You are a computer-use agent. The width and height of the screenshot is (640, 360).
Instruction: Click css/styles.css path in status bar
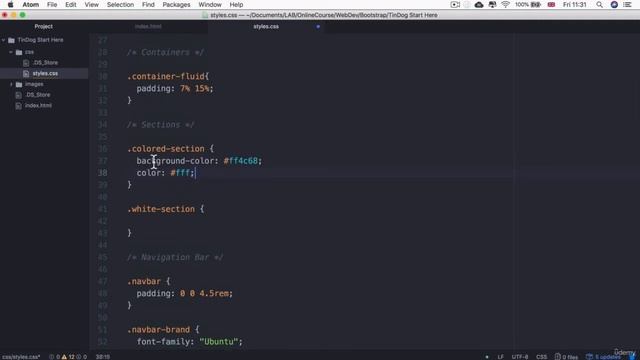[x=21, y=357]
